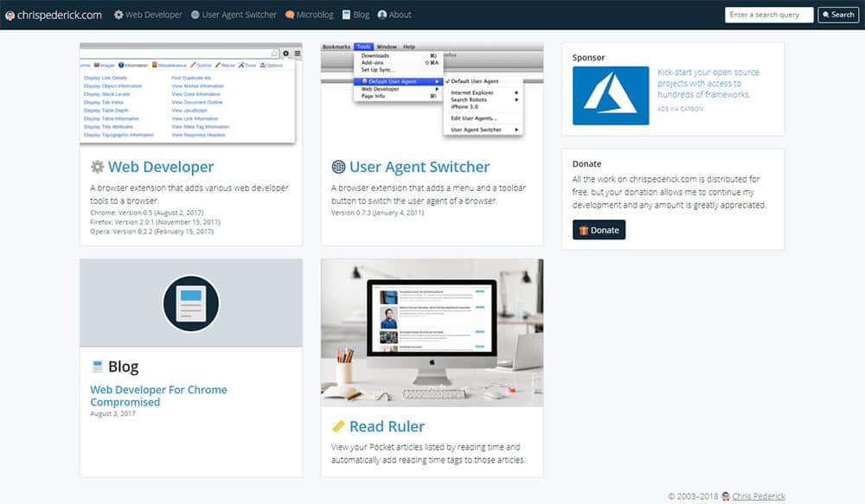Click the Search button
Image resolution: width=865 pixels, height=504 pixels.
[838, 15]
